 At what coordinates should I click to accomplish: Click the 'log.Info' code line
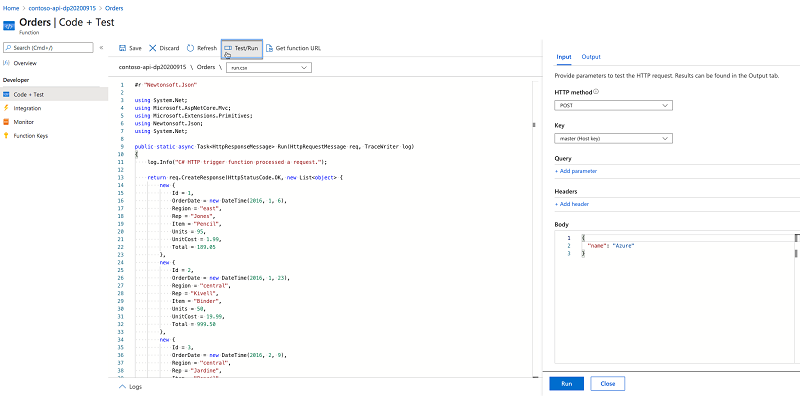(x=237, y=162)
